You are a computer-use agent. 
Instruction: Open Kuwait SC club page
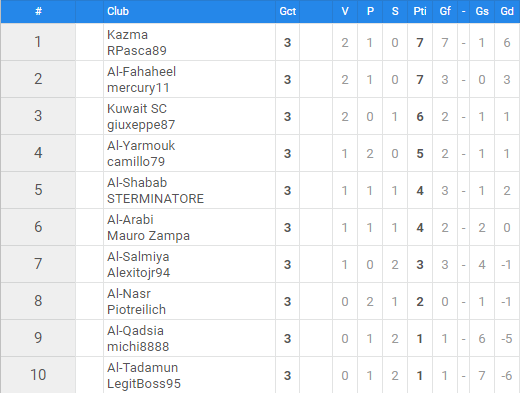pos(137,109)
